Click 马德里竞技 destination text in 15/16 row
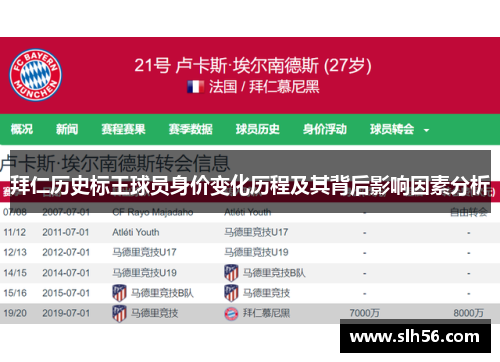 pos(266,293)
